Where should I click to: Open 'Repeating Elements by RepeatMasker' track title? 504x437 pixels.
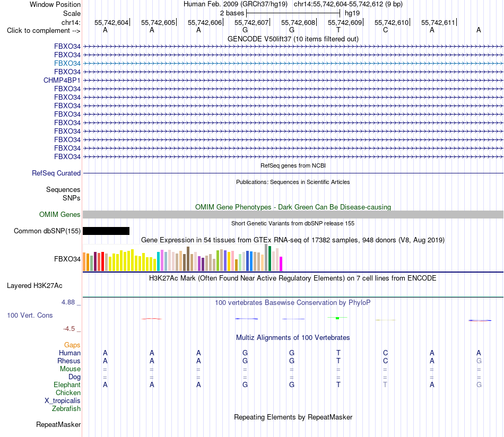click(293, 417)
